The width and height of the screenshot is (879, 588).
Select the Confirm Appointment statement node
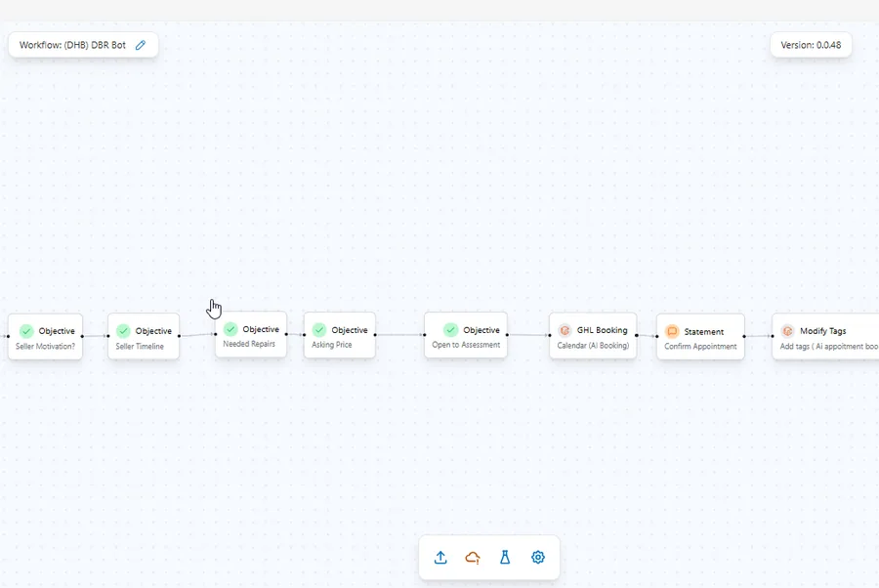[700, 337]
